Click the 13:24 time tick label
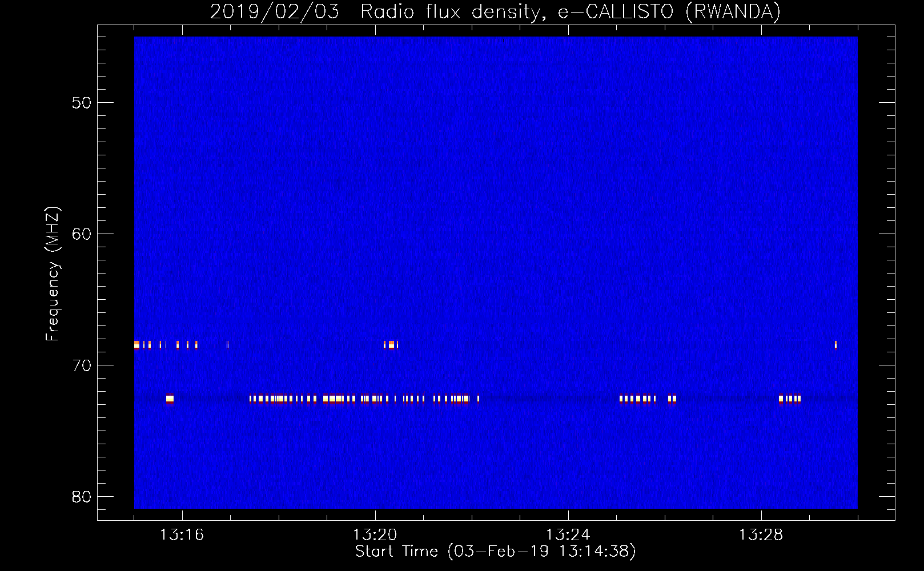The image size is (924, 571). (568, 535)
